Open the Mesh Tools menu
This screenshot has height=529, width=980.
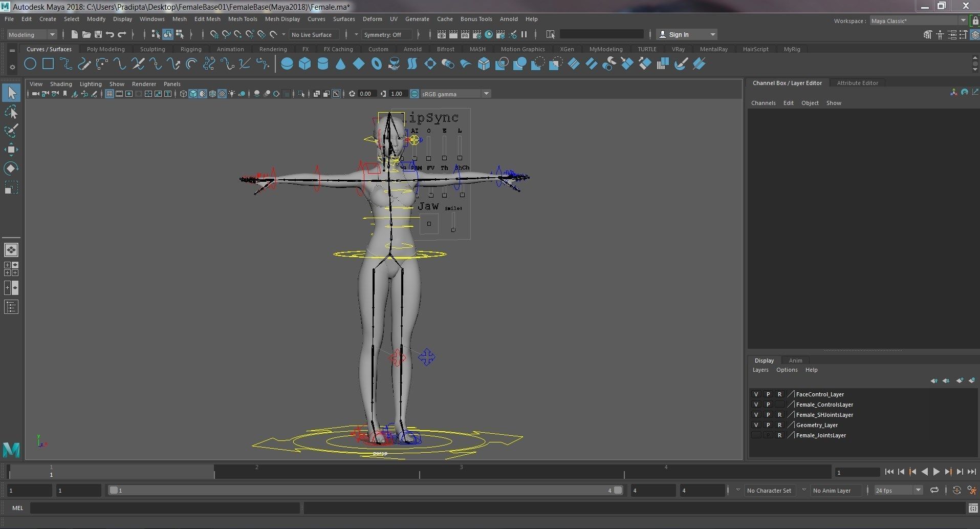[x=243, y=19]
